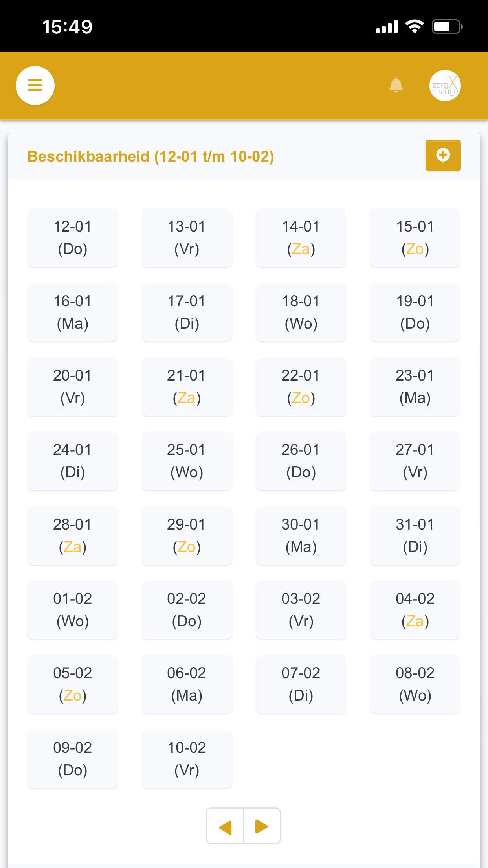The image size is (488, 868).
Task: Select 25-01 (Wo) tile
Action: click(187, 461)
